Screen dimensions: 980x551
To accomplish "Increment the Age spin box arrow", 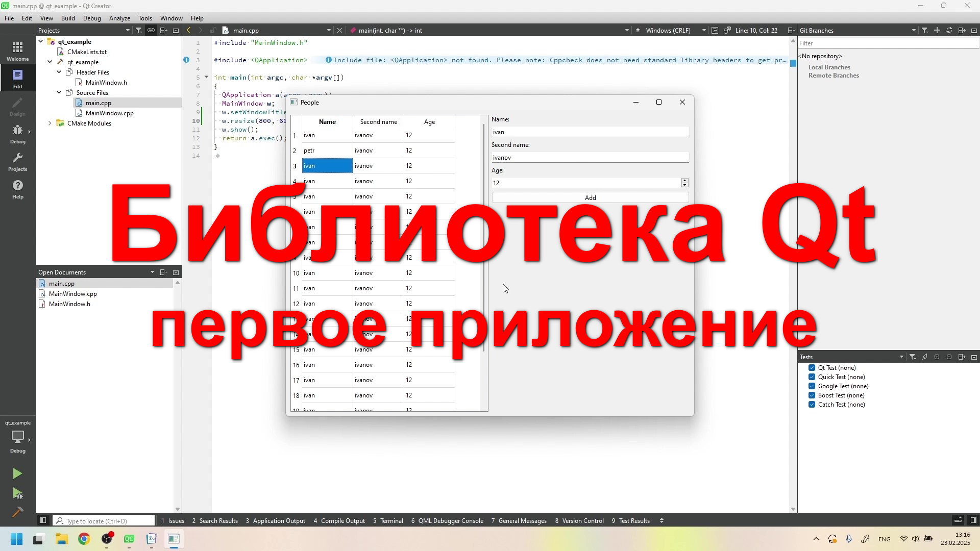I will coord(685,181).
